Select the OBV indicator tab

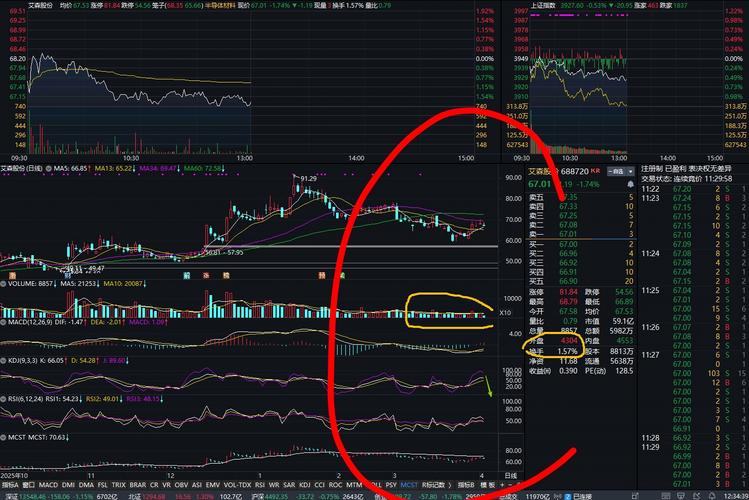coord(181,485)
